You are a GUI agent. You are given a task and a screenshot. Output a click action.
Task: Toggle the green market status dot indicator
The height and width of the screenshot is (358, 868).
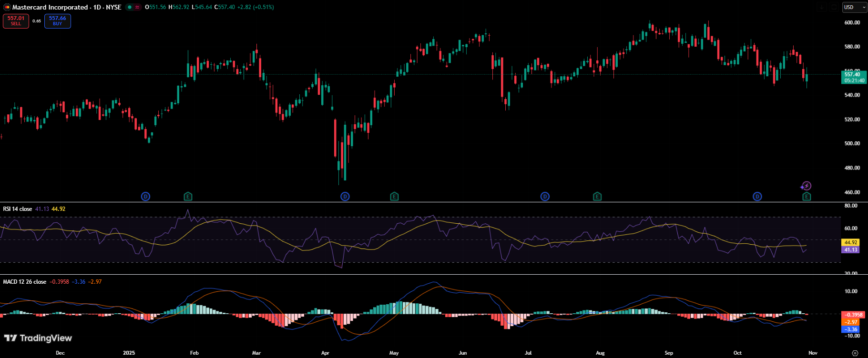(130, 7)
